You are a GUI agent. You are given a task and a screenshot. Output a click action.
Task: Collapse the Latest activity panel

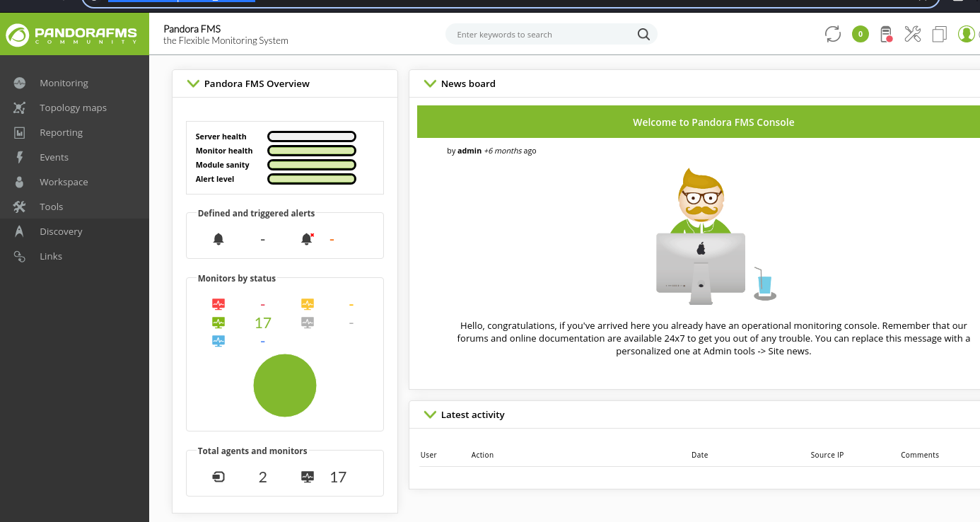tap(430, 414)
